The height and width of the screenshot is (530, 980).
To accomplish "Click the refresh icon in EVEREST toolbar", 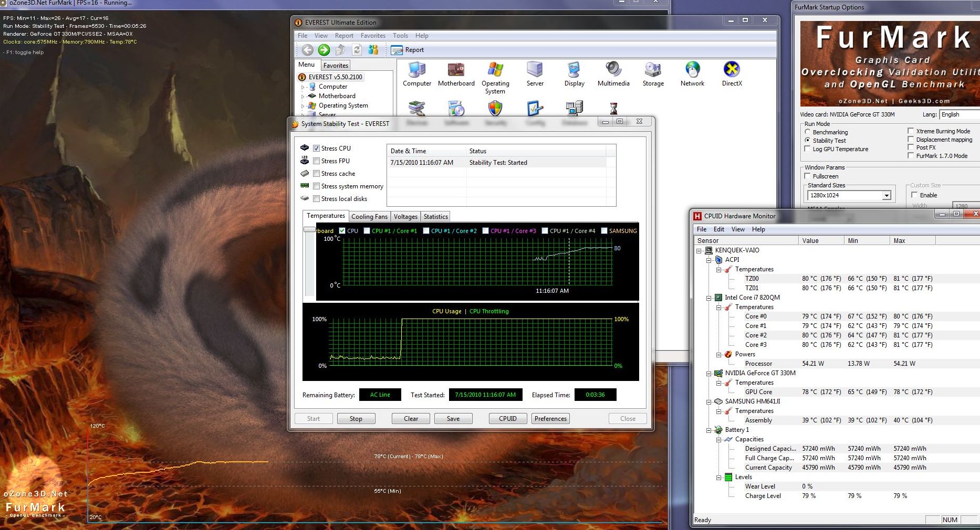I will (x=357, y=50).
